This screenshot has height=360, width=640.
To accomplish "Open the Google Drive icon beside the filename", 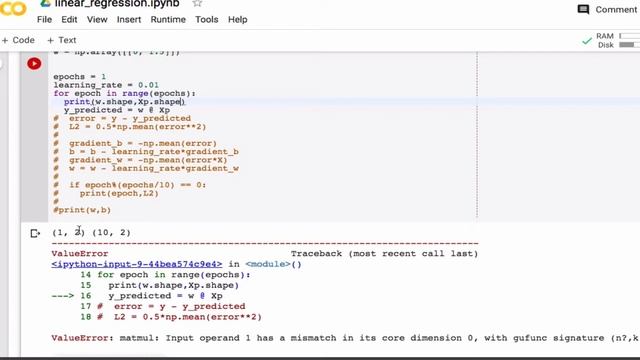I will pos(45,3).
